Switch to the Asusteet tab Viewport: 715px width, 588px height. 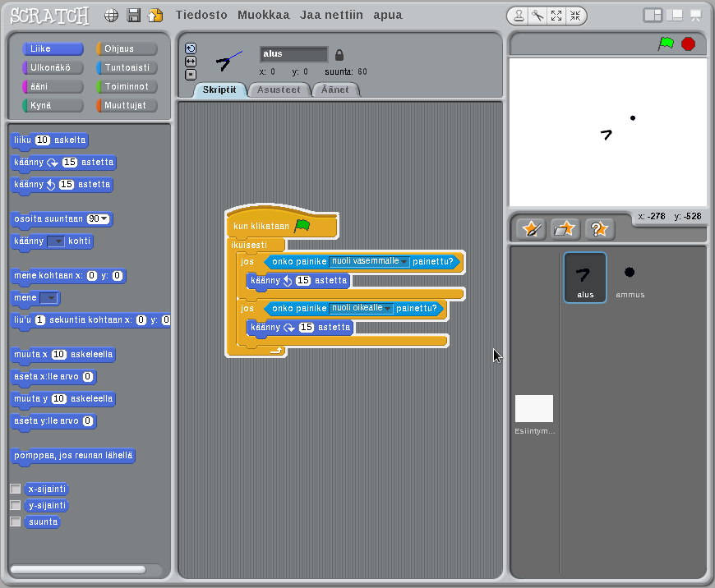pos(279,90)
